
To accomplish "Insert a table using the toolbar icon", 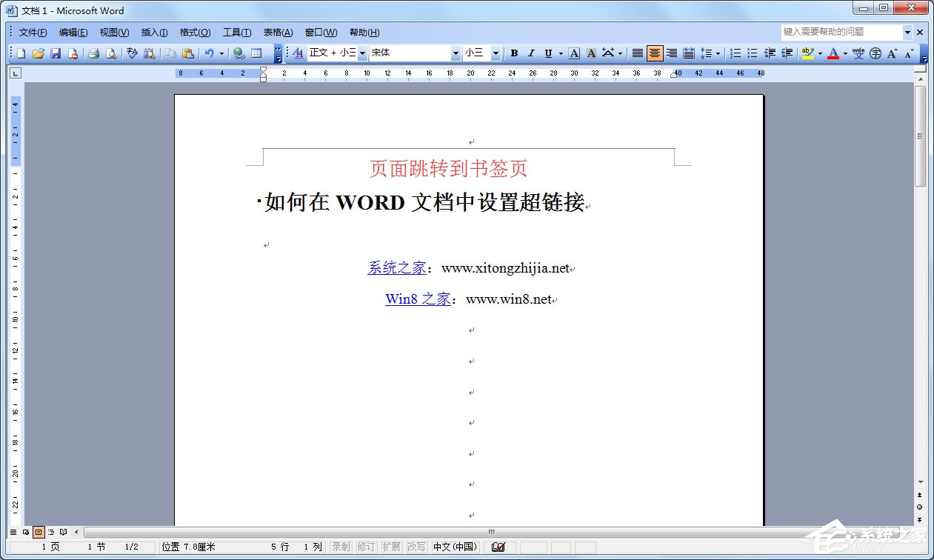I will 256,53.
